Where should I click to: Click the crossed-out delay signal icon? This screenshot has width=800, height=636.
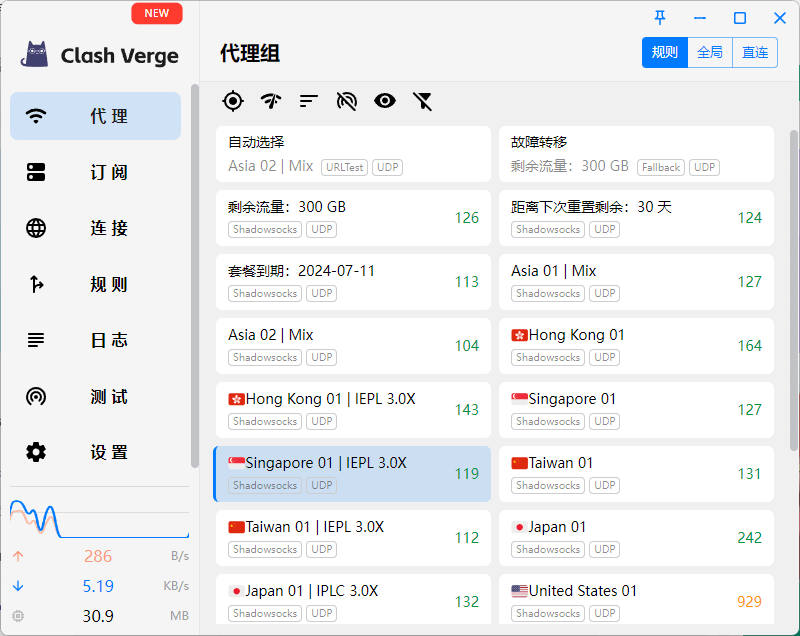click(x=347, y=100)
